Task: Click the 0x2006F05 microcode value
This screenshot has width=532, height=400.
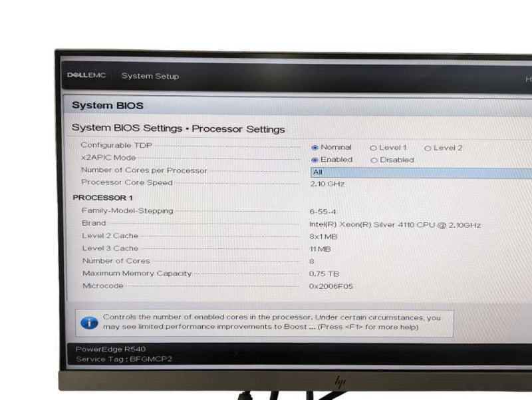Action: tap(331, 287)
